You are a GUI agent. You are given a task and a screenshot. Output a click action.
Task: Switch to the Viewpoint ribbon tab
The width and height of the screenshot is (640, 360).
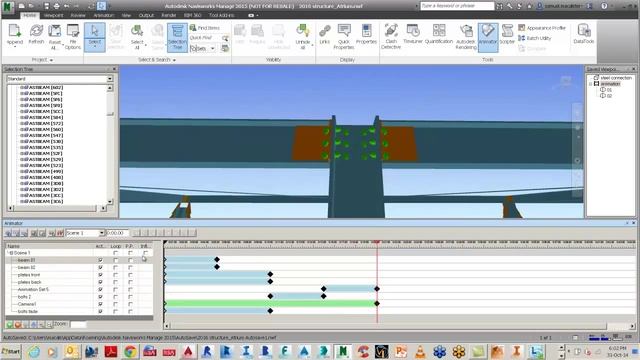coord(53,15)
